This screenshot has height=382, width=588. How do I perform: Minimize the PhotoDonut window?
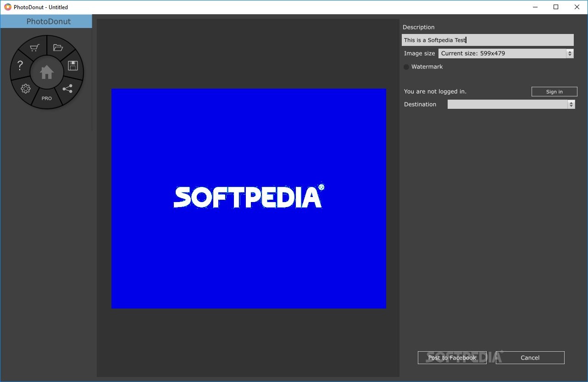(535, 7)
